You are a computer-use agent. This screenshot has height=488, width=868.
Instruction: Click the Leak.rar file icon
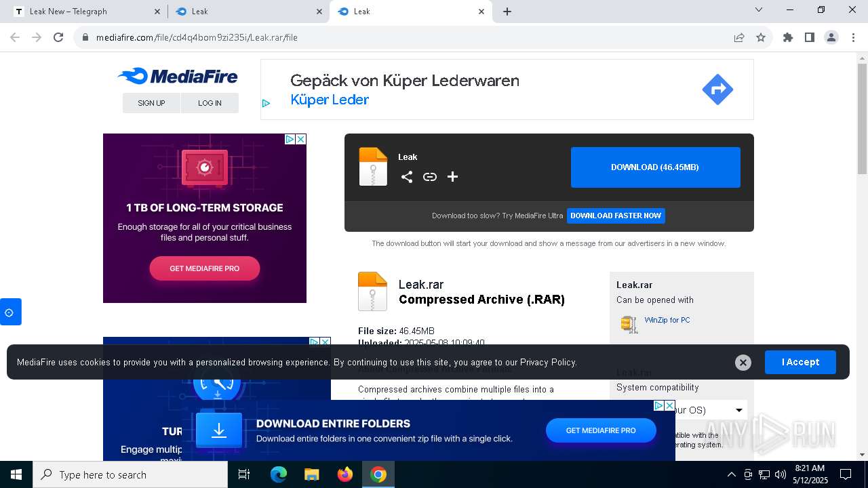[x=372, y=291]
